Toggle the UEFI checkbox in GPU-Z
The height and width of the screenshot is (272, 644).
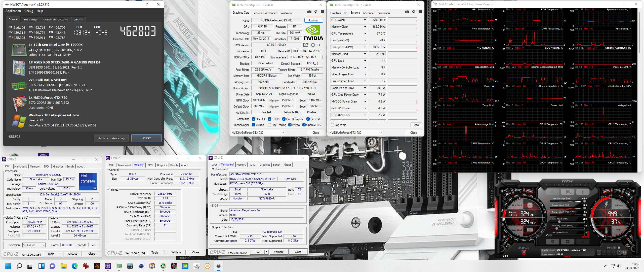point(313,45)
